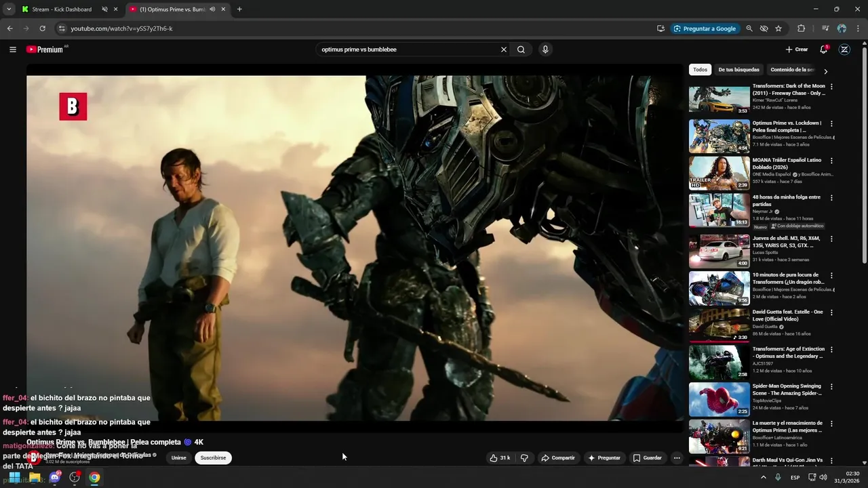Screen dimensions: 868x488
Task: Reload the YouTube page
Action: (x=42, y=28)
